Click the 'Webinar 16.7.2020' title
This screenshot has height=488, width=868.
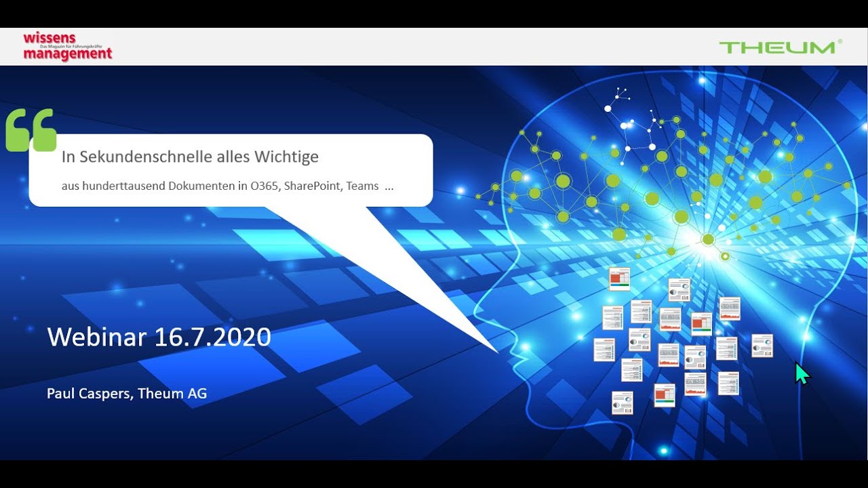[159, 337]
